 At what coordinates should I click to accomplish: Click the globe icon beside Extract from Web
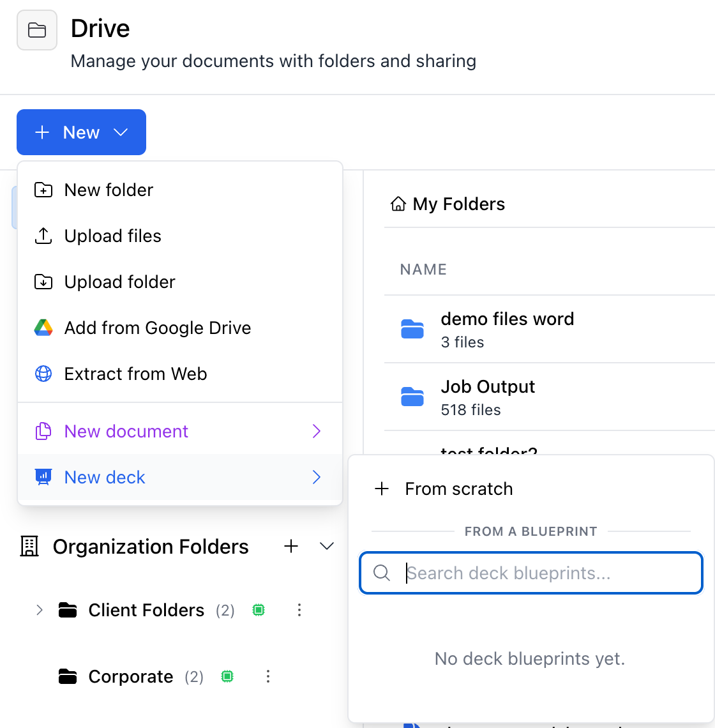coord(43,374)
